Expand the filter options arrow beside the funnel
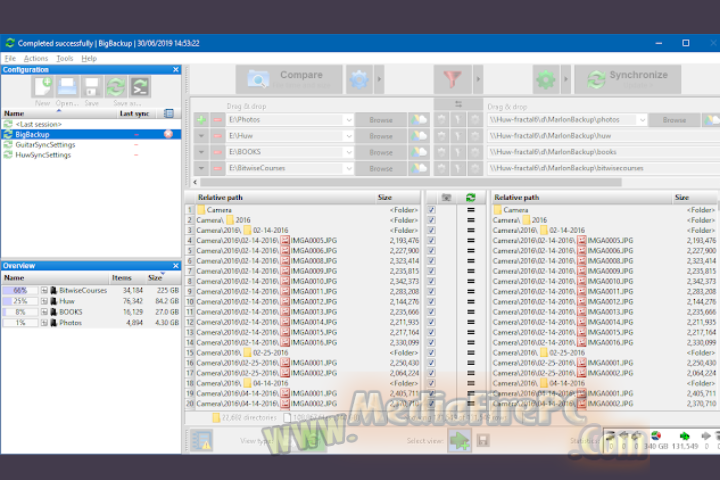Screen dimensions: 720x480 tap(478, 79)
